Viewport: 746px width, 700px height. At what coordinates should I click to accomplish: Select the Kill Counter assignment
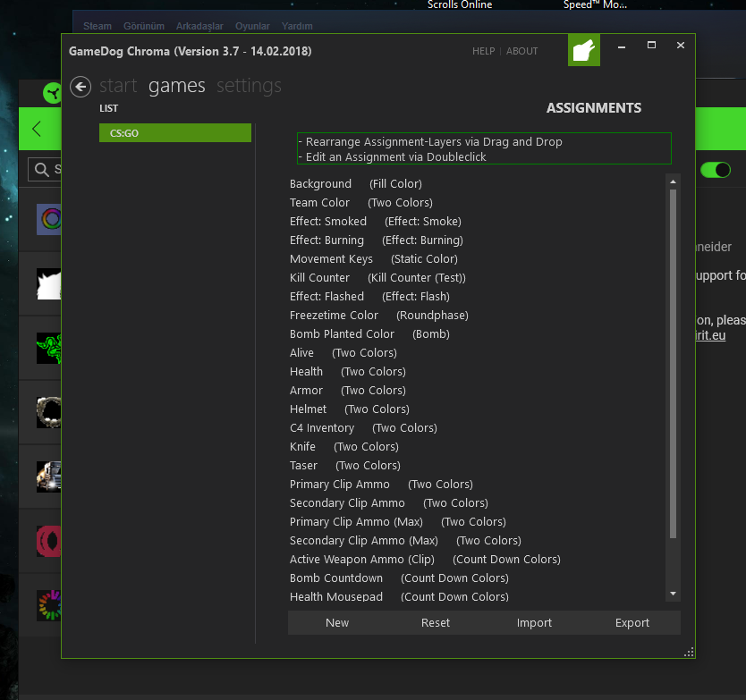pyautogui.click(x=377, y=278)
